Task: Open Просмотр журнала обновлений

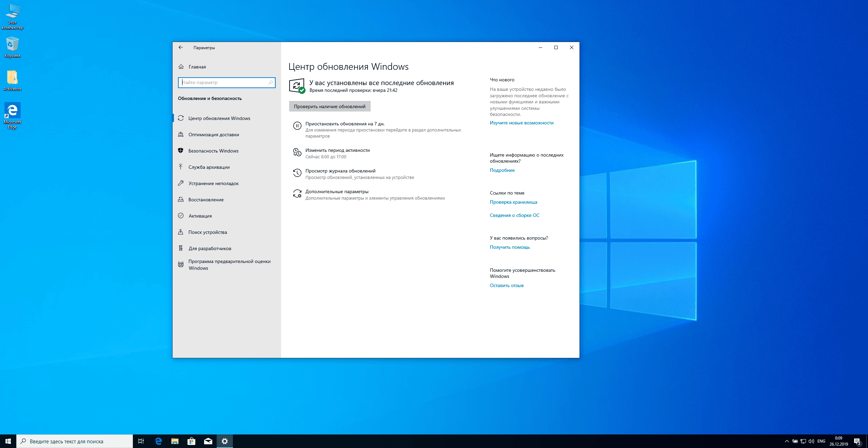Action: click(x=340, y=171)
